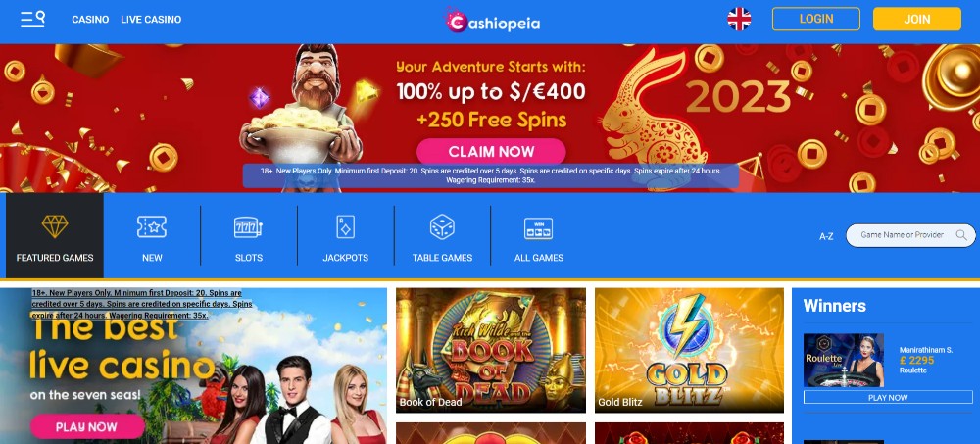This screenshot has width=980, height=444.
Task: Select the Featured Games diamond icon
Action: [55, 226]
